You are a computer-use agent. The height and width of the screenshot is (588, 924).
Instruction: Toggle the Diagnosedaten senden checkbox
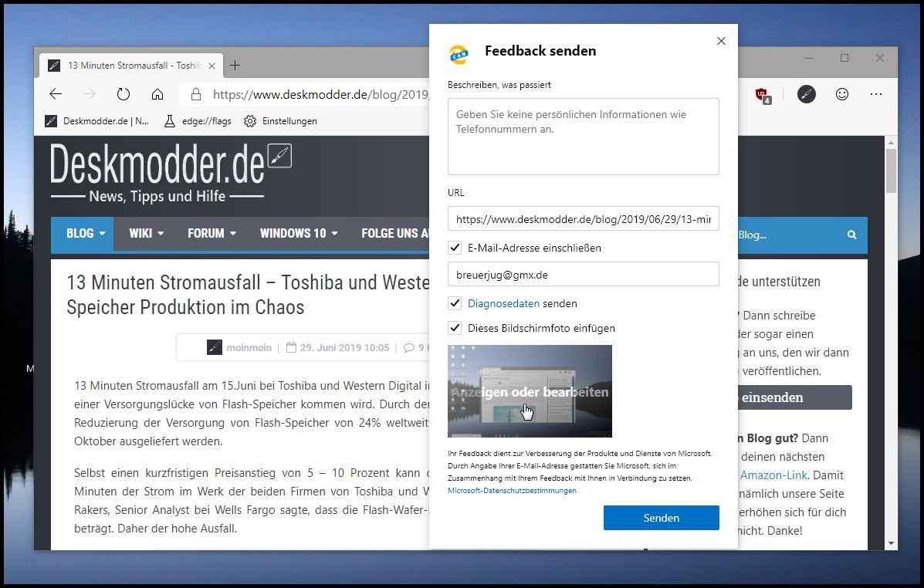(455, 302)
